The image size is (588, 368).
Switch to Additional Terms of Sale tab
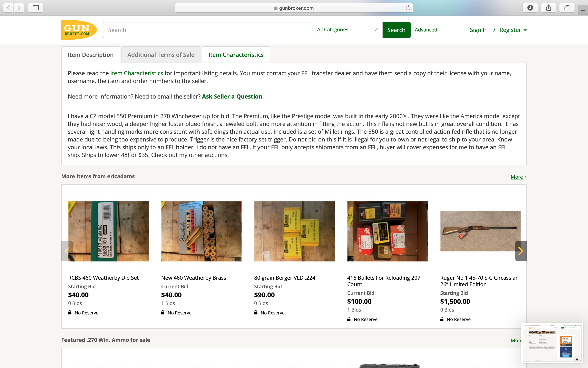(161, 55)
